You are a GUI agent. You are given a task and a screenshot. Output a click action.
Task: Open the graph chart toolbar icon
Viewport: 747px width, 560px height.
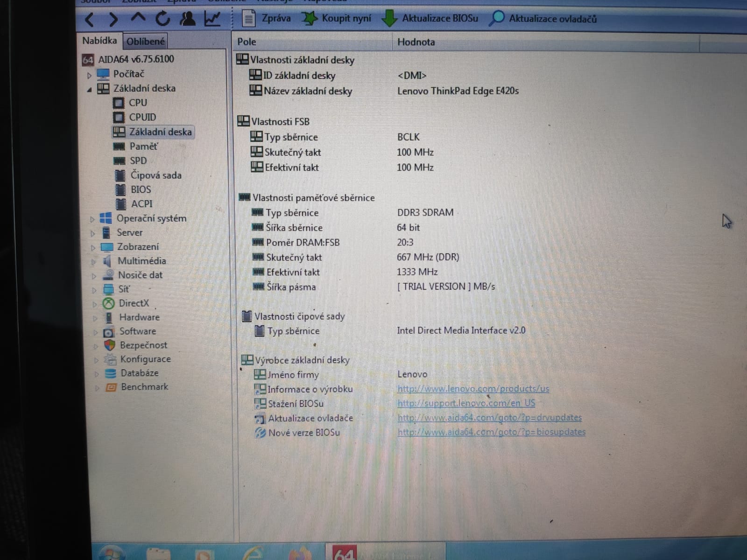coord(212,19)
